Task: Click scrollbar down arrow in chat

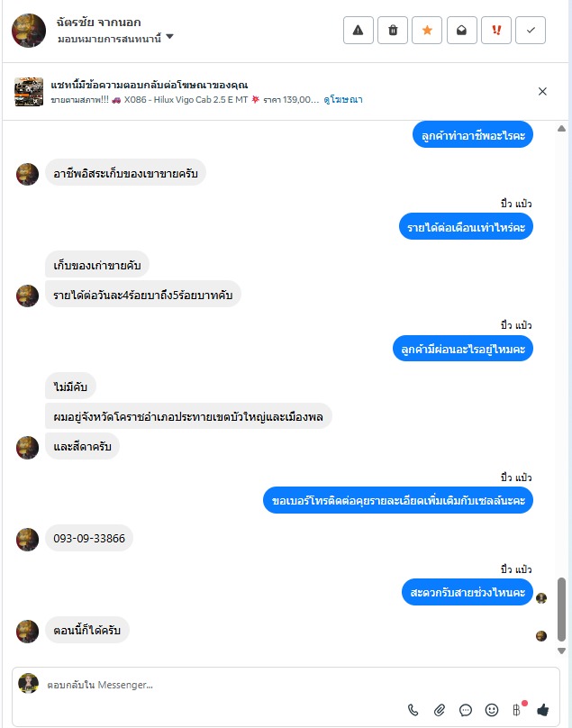Action: [x=561, y=651]
